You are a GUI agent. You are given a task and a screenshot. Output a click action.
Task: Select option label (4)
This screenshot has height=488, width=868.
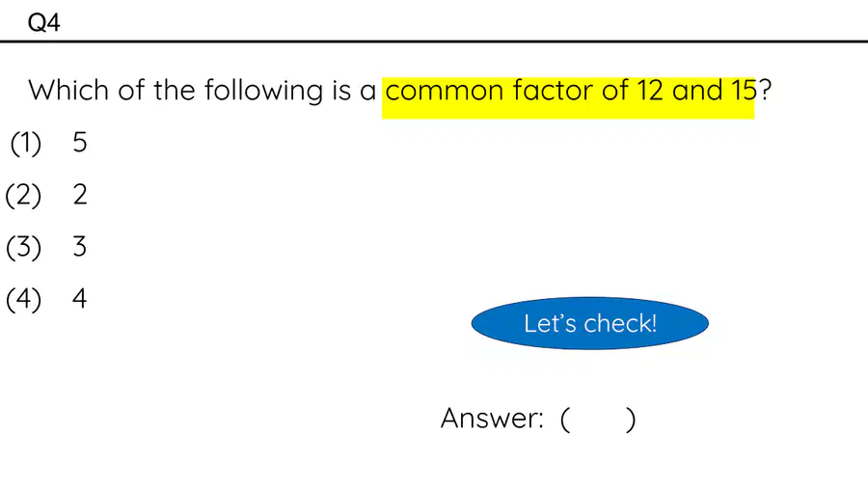(24, 299)
